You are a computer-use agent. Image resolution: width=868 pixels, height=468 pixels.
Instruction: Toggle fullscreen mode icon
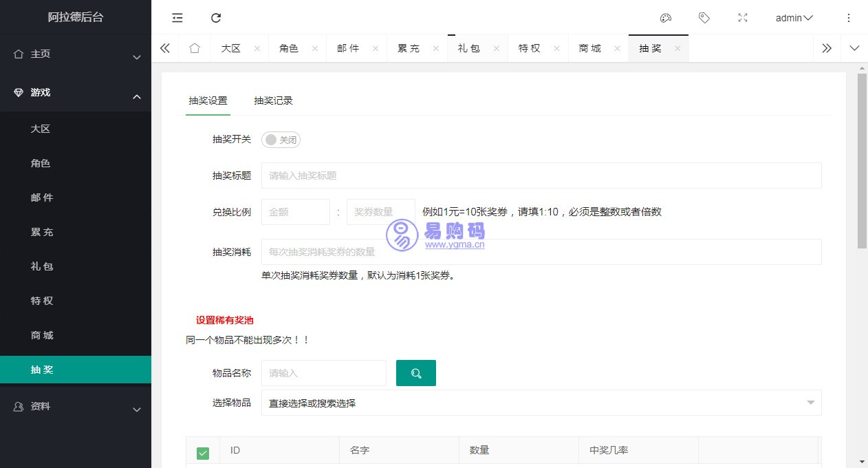coord(742,18)
